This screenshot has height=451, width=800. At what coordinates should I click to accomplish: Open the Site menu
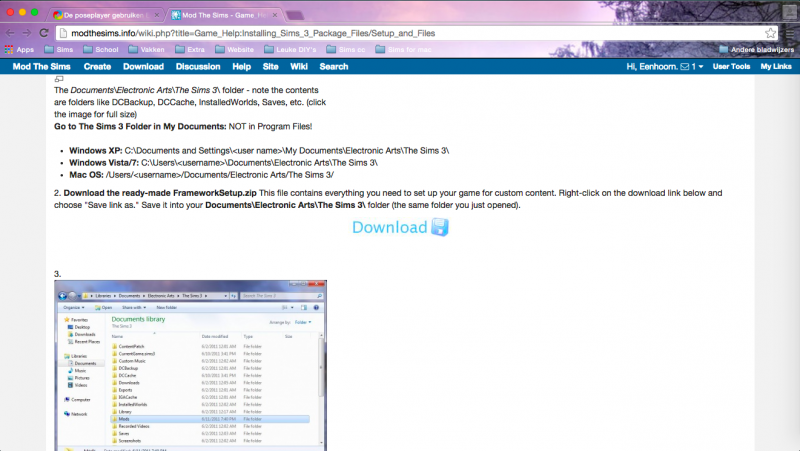270,66
